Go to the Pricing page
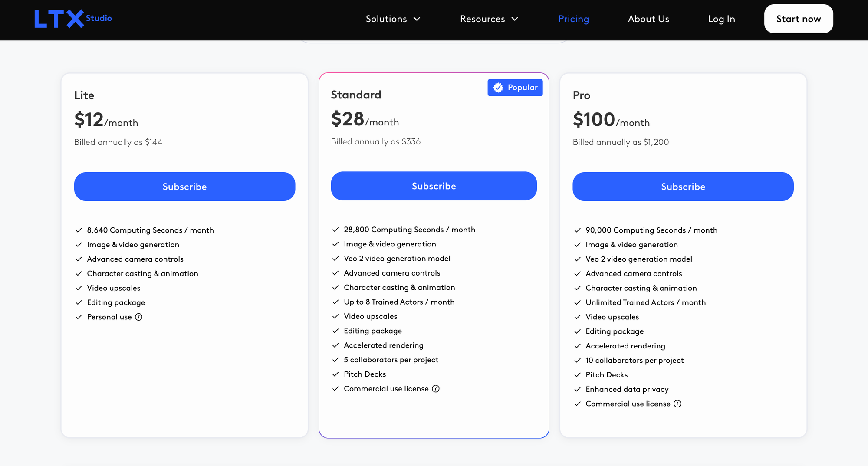868x466 pixels. [x=573, y=19]
